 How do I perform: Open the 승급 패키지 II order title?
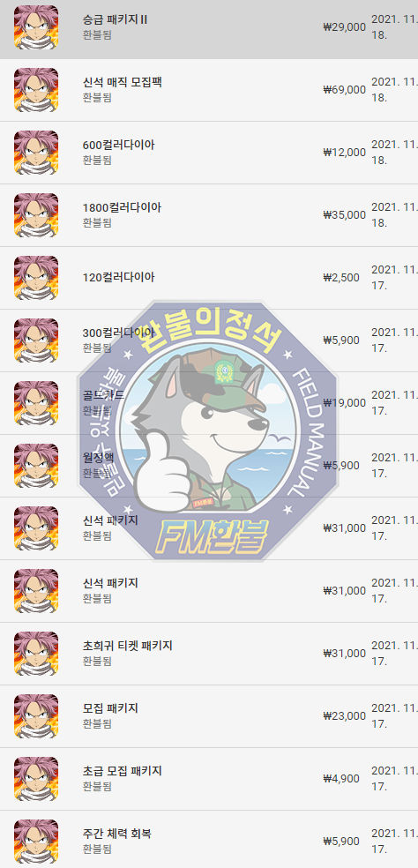(115, 20)
